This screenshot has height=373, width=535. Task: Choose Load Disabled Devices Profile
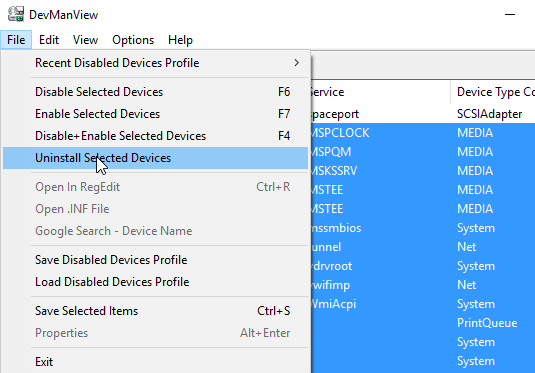coord(155,282)
